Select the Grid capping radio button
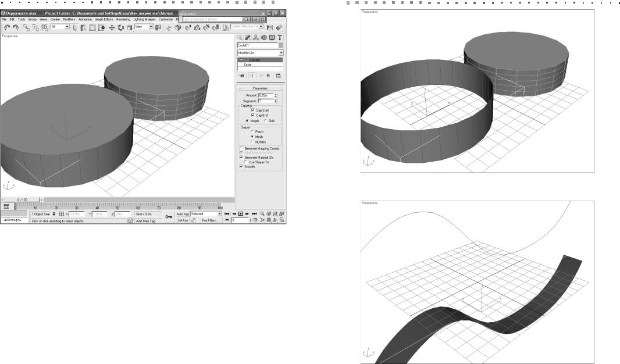 (x=265, y=121)
